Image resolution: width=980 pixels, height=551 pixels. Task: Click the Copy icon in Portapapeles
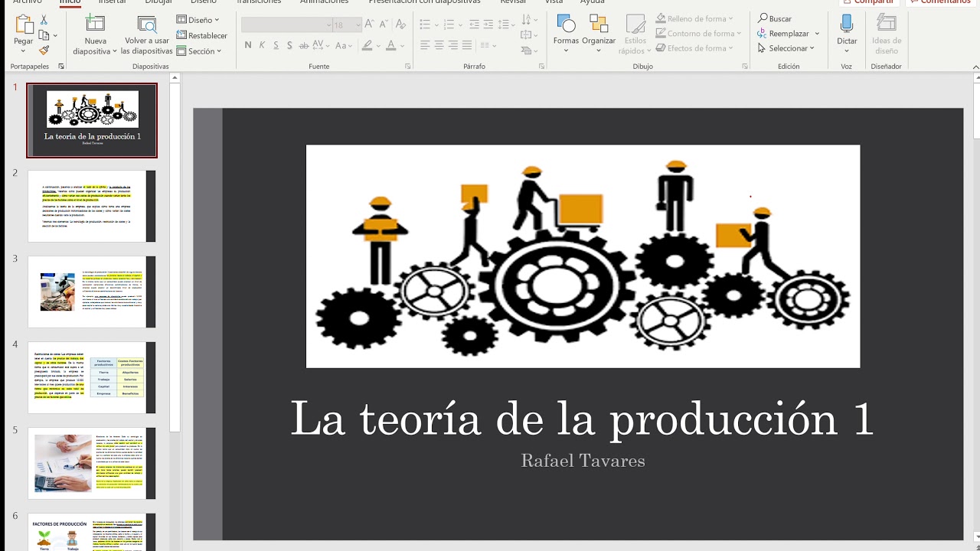[44, 35]
